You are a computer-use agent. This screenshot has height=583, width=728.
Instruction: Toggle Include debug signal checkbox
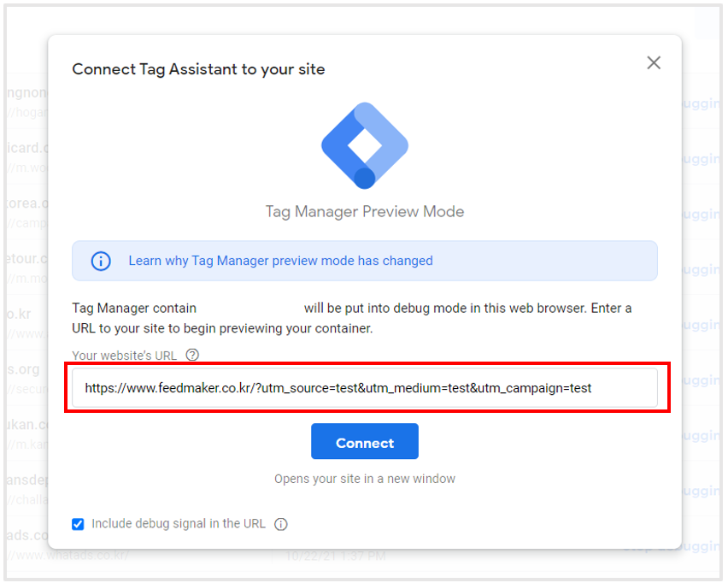[78, 524]
